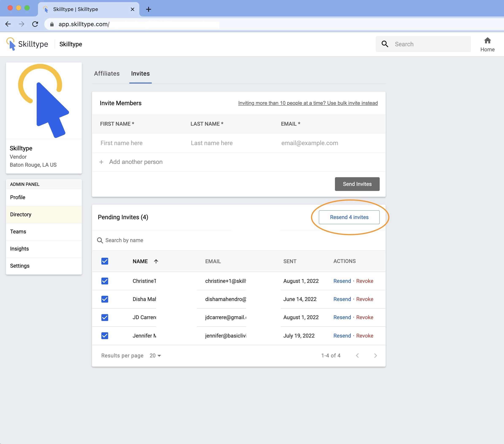Screen dimensions: 504x444
Task: Click the Skilltype logo in header
Action: click(27, 44)
